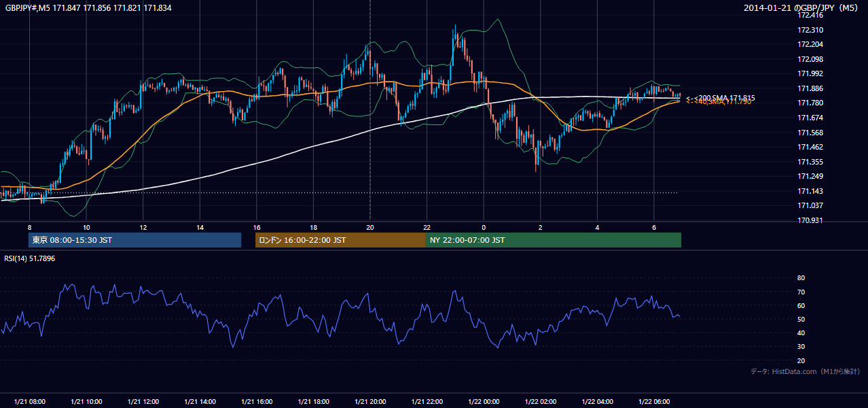Click price axis value 172.098
This screenshot has width=868, height=408.
(811, 59)
